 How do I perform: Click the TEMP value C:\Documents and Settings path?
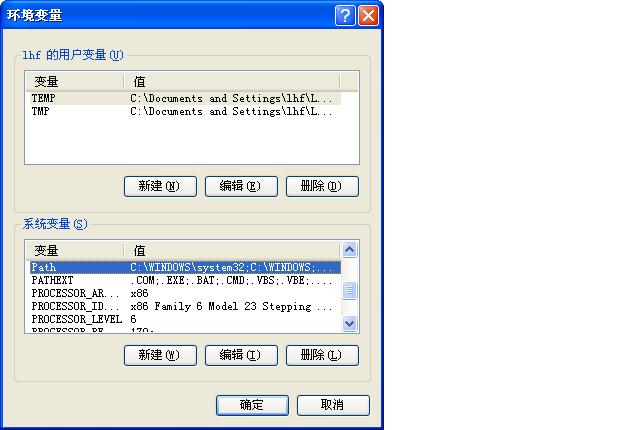click(x=231, y=98)
